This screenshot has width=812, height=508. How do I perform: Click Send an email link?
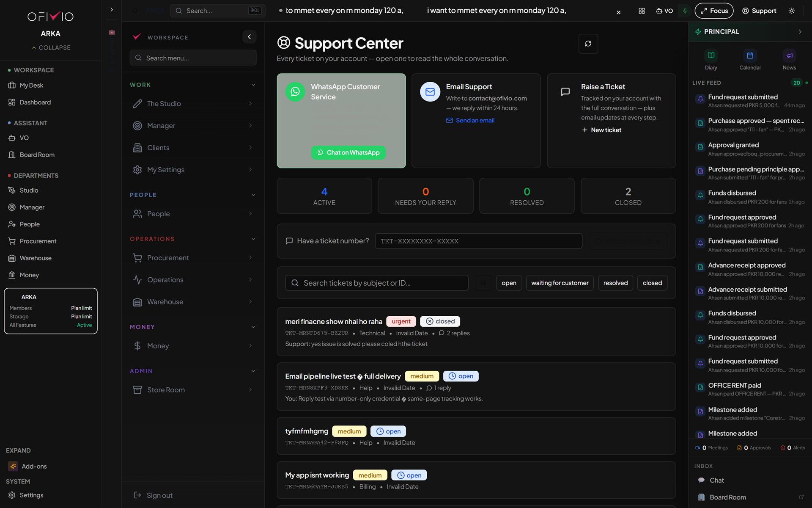[x=470, y=120]
